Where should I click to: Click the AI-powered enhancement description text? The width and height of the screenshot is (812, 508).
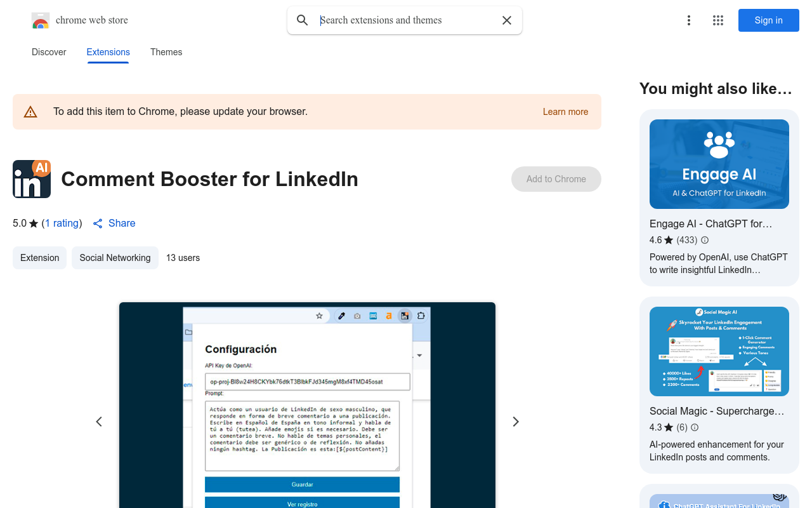click(717, 451)
